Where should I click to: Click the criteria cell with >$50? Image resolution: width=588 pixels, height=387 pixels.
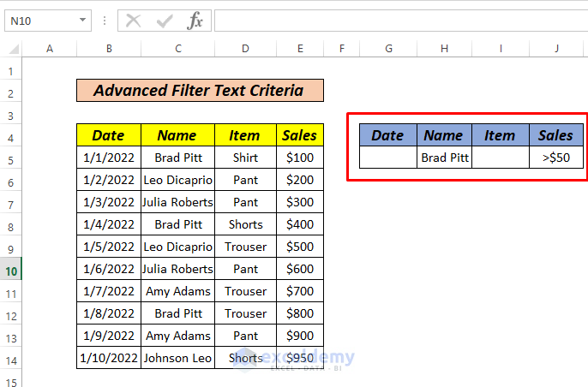coord(556,158)
